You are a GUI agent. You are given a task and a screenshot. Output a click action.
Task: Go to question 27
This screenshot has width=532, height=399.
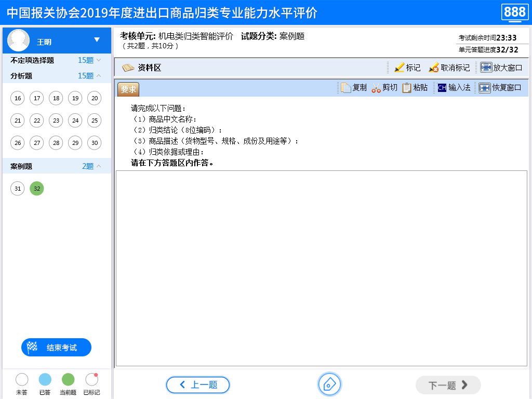pyautogui.click(x=37, y=143)
